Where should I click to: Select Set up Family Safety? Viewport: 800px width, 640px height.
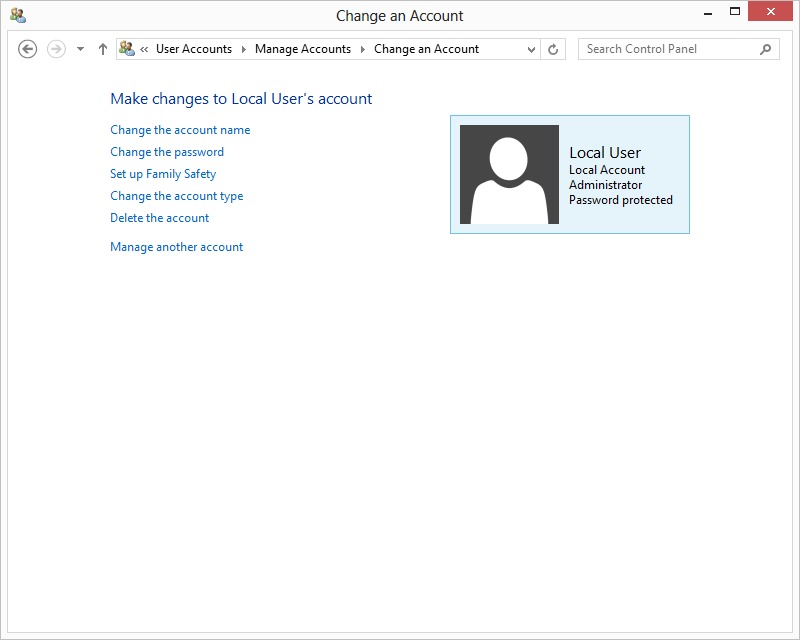click(163, 174)
